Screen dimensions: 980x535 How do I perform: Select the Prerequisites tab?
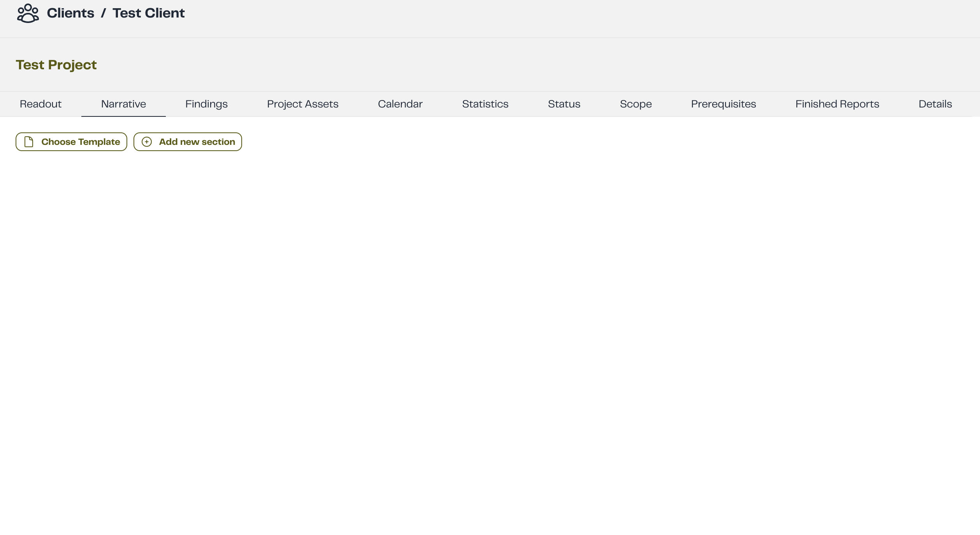723,104
